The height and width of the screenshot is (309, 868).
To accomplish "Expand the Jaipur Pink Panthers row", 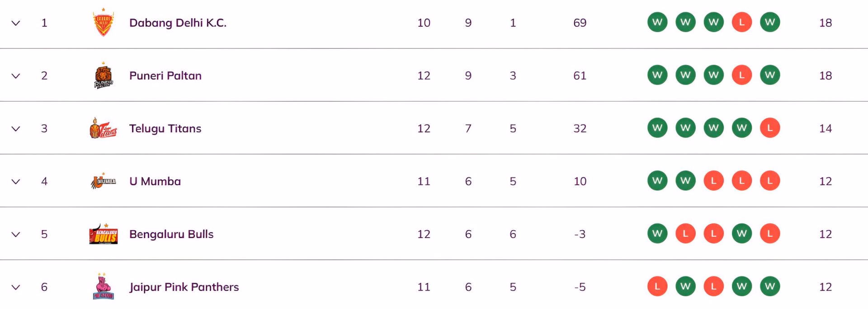I will [x=16, y=287].
